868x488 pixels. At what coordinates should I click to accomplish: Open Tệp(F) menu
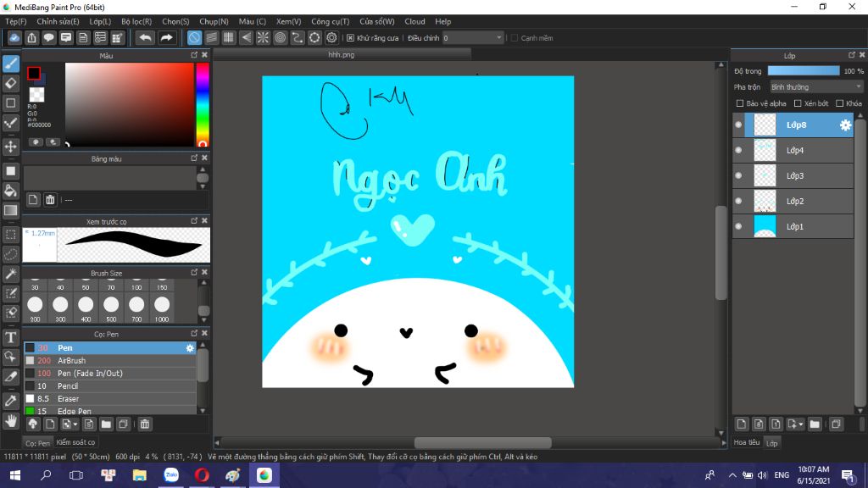coord(15,21)
